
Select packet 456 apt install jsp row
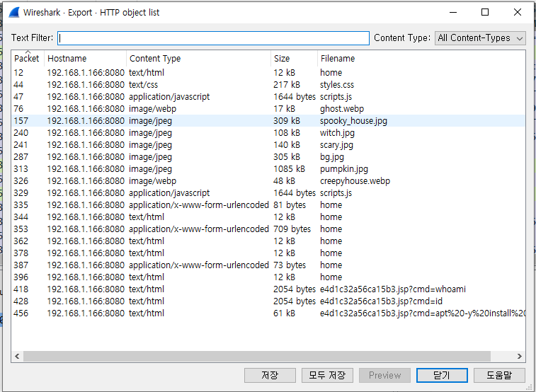[x=268, y=313]
